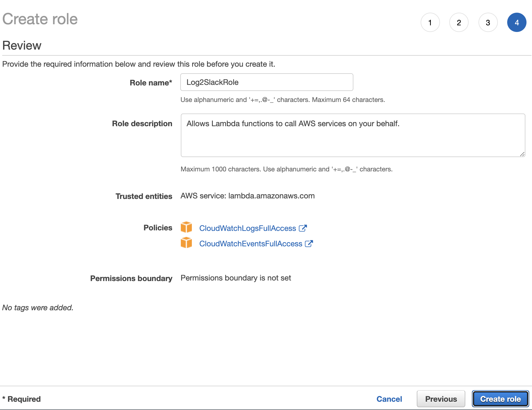Image resolution: width=532 pixels, height=410 pixels.
Task: Open the CloudWatchLogsFullAccess policy link
Action: click(x=247, y=228)
